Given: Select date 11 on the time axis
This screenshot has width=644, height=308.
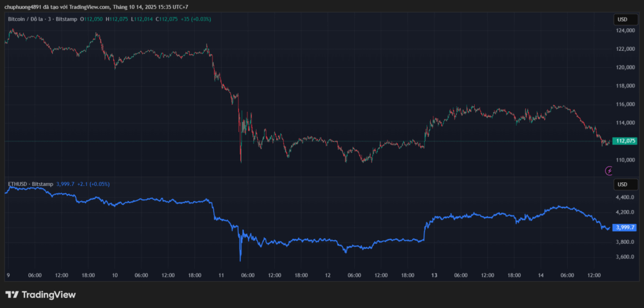Looking at the screenshot, I should point(221,275).
